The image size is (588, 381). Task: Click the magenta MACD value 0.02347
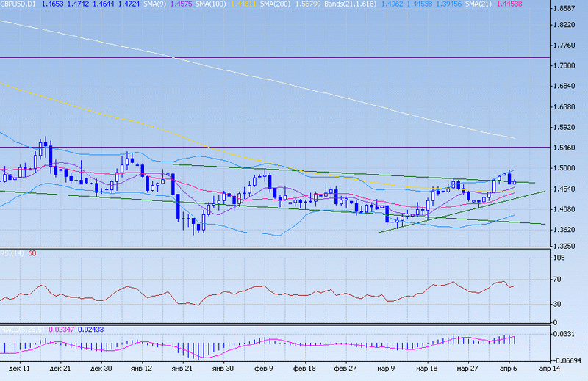60,330
